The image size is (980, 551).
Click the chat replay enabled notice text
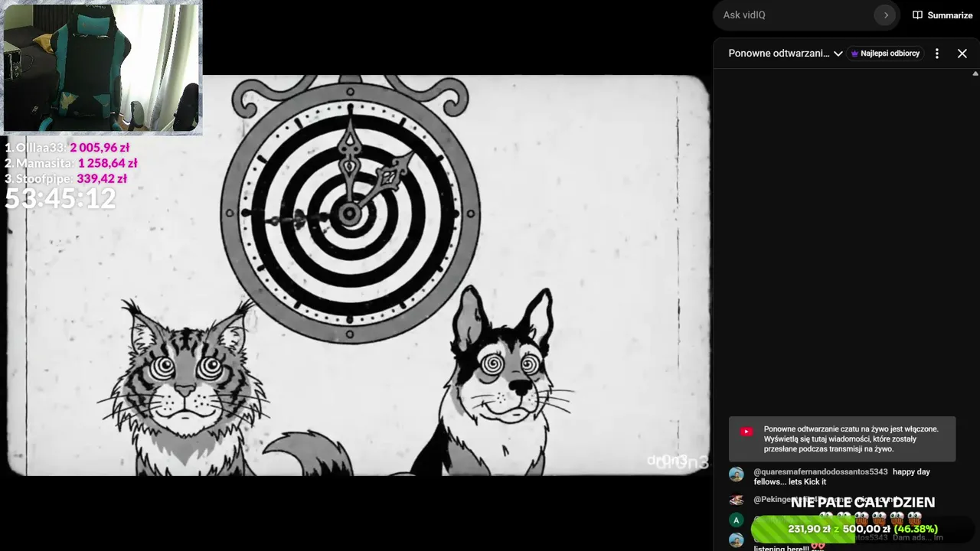click(x=851, y=439)
